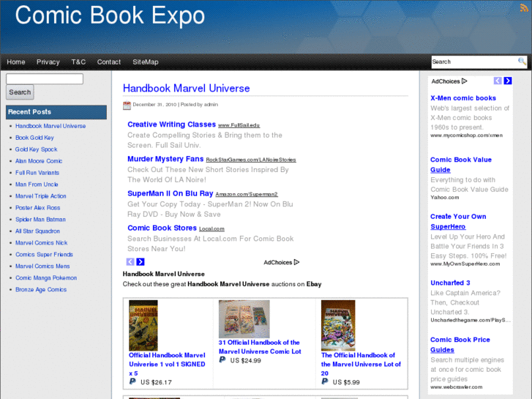Open www.FullSail.edu ad URL
Image resolution: width=532 pixels, height=399 pixels.
pyautogui.click(x=239, y=125)
